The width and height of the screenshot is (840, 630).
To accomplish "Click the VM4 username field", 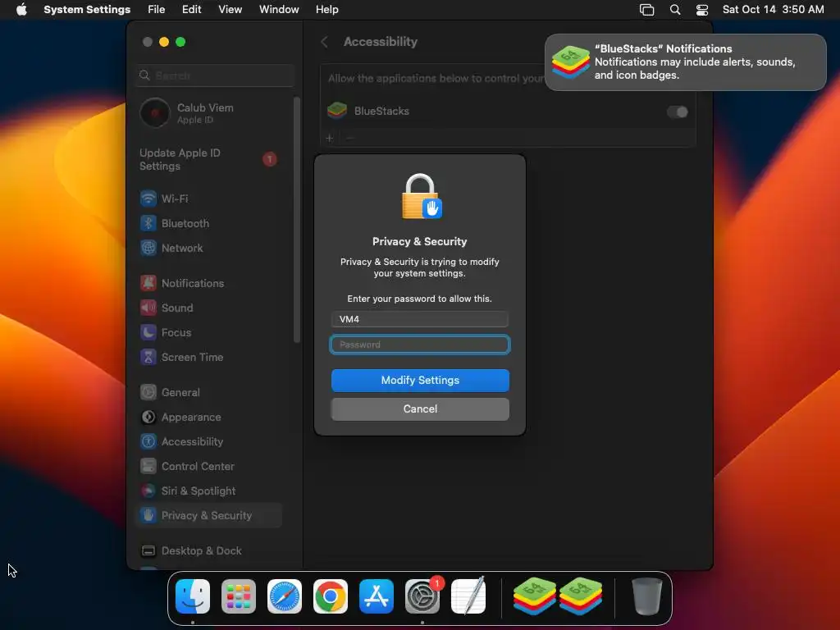I will point(420,319).
